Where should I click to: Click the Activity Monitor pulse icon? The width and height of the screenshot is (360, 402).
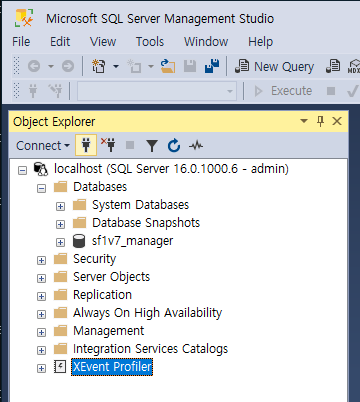click(196, 145)
